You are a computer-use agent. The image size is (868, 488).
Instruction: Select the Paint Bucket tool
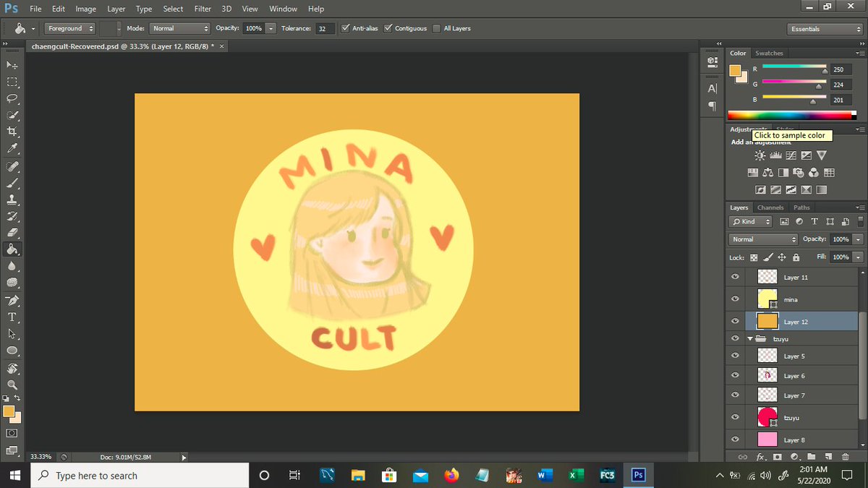click(x=12, y=249)
